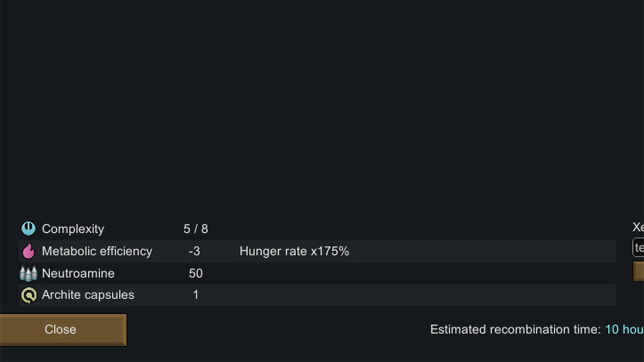Click the cyan 10 hours time value
Viewport: 644px width, 362px height.
[x=624, y=329]
